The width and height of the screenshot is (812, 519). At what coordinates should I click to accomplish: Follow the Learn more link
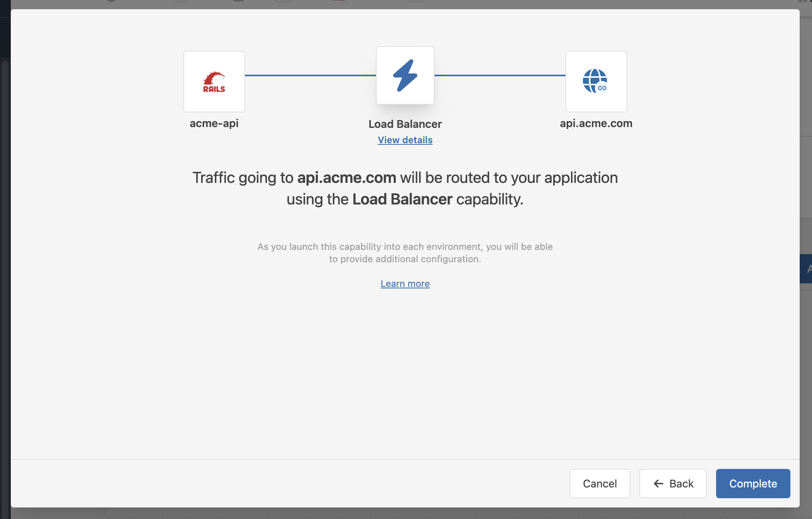click(405, 283)
